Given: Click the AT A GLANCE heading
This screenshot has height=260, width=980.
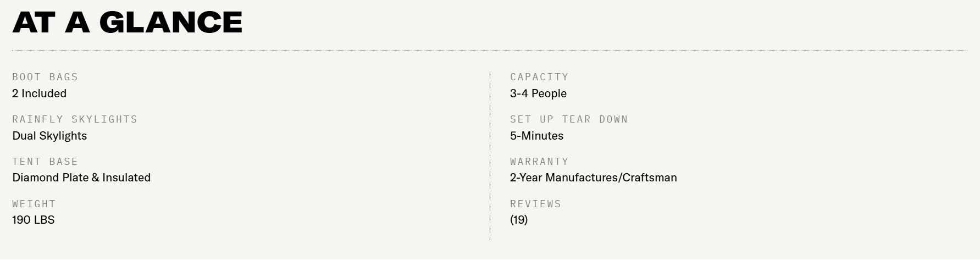Looking at the screenshot, I should (127, 23).
